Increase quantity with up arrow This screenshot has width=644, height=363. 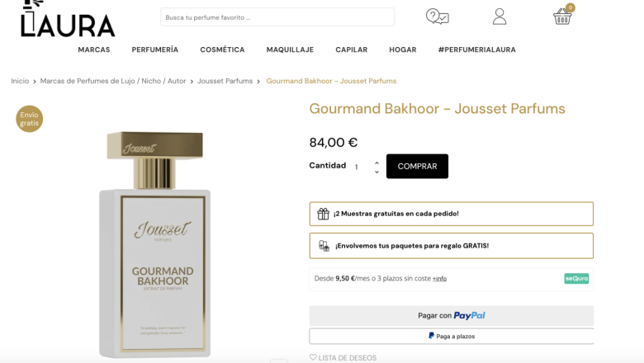[x=377, y=163]
